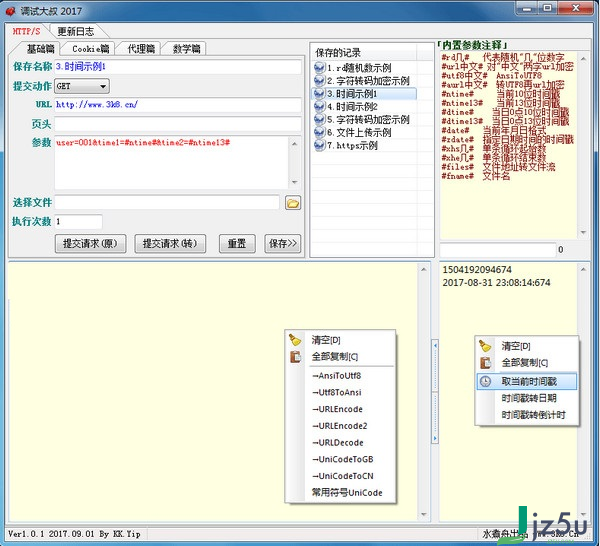Open the 更新日志 tab
This screenshot has width=600, height=546.
(x=76, y=31)
